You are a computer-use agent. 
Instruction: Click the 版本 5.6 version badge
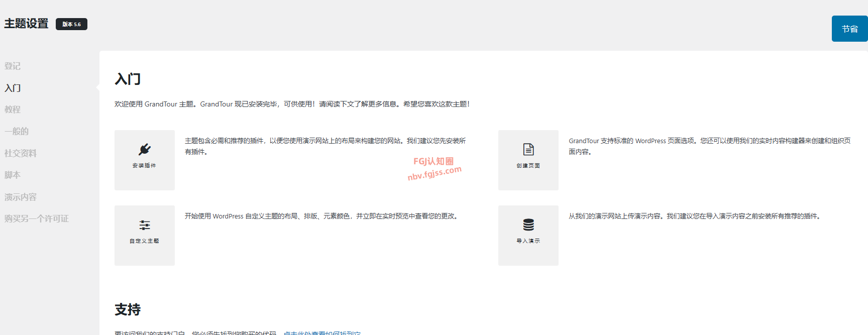[71, 24]
